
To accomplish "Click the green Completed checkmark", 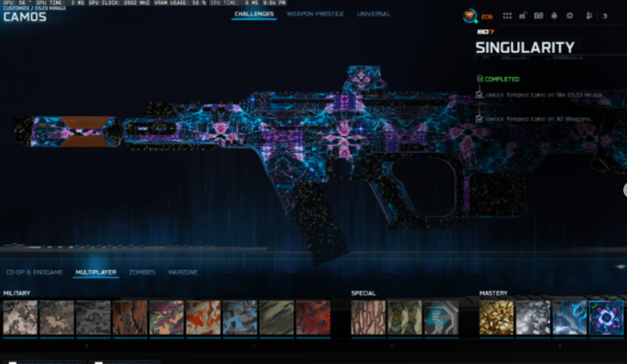I will tap(480, 79).
